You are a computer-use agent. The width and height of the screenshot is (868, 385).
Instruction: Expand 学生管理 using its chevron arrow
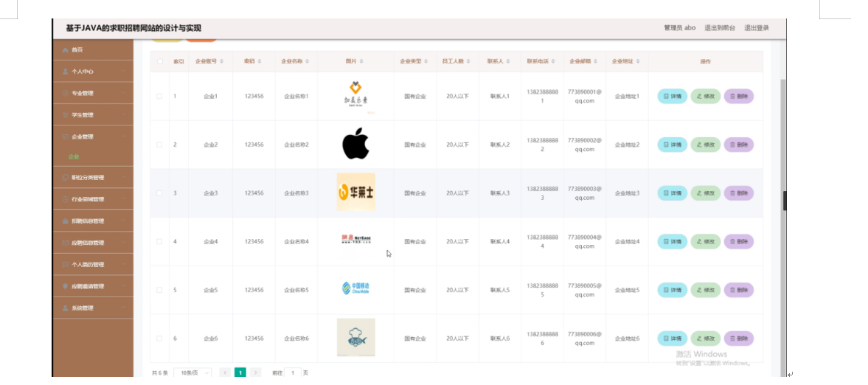[124, 115]
